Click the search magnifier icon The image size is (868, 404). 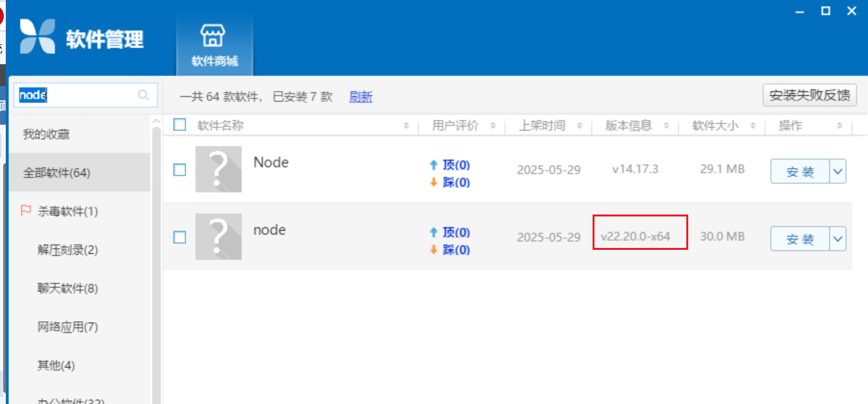(x=144, y=96)
